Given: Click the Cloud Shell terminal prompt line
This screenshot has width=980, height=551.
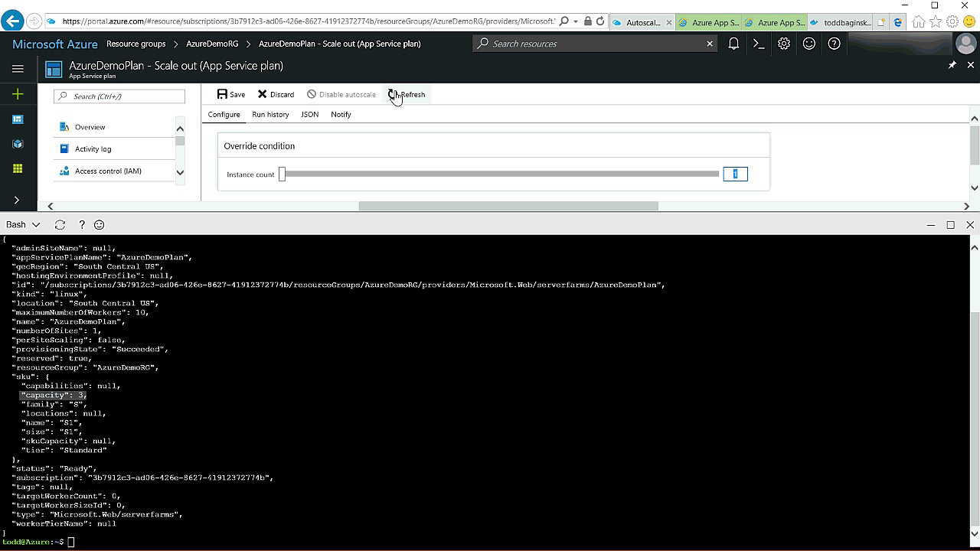Looking at the screenshot, I should click(x=38, y=542).
